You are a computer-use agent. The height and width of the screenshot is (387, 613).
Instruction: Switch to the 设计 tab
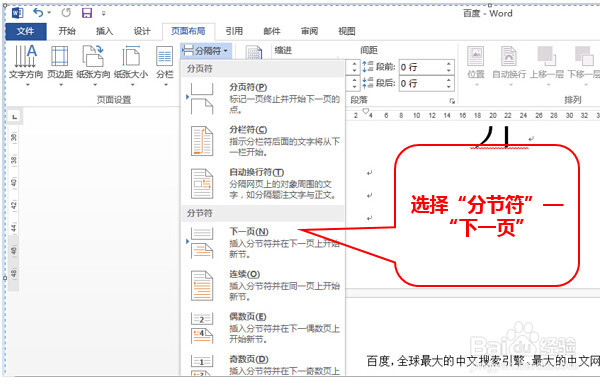point(142,31)
